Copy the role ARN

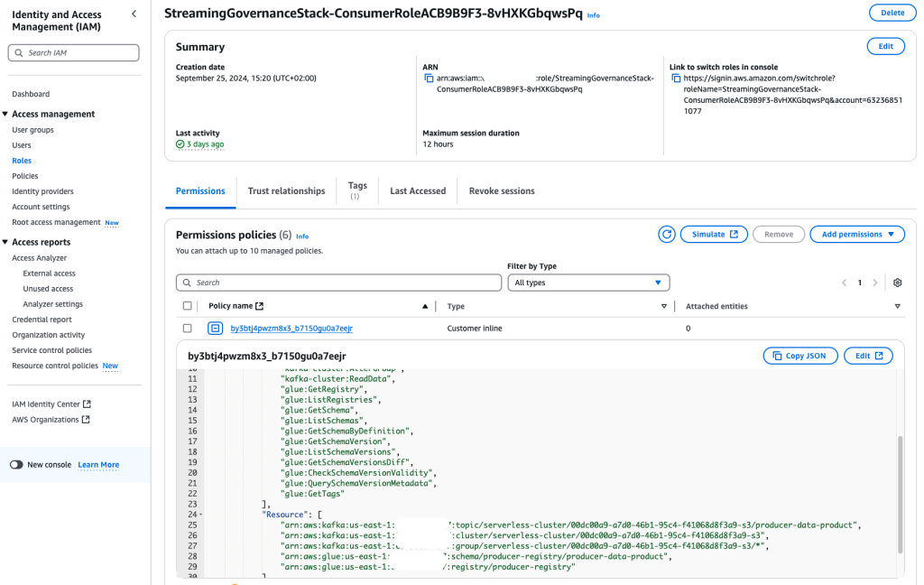click(429, 79)
